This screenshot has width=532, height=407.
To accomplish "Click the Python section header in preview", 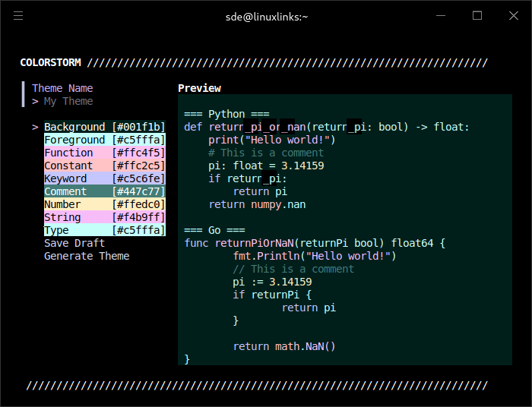I will click(226, 114).
